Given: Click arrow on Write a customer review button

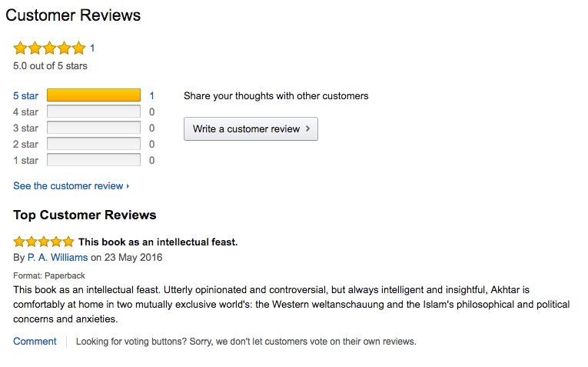Looking at the screenshot, I should (308, 129).
